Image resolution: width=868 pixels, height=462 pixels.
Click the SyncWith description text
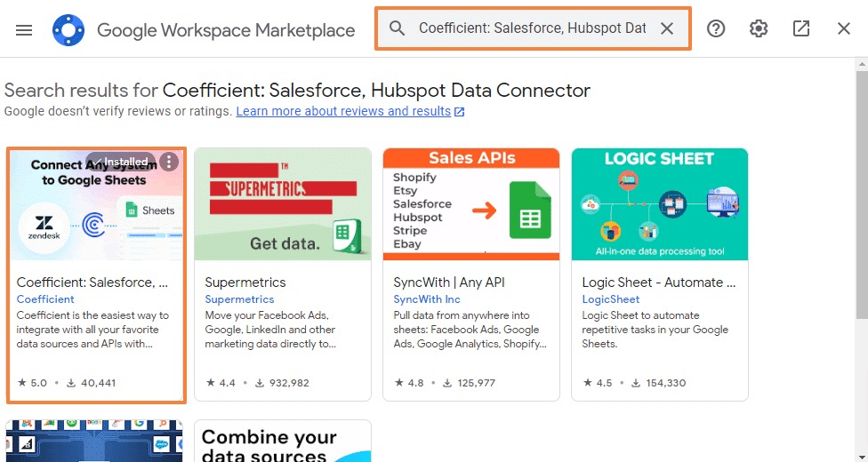tap(470, 330)
